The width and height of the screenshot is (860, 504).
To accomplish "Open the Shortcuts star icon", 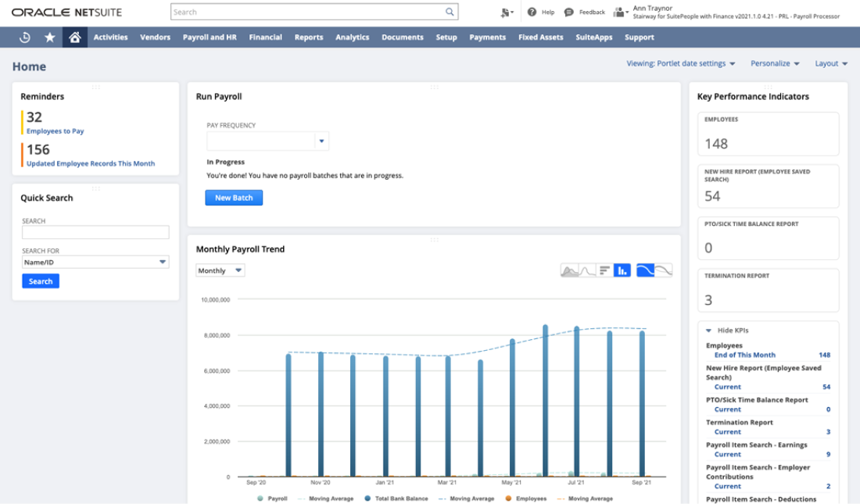I will tap(50, 38).
